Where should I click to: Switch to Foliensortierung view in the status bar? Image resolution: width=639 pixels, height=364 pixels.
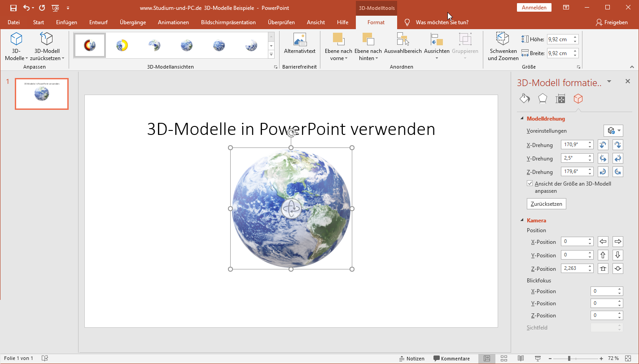click(x=504, y=359)
